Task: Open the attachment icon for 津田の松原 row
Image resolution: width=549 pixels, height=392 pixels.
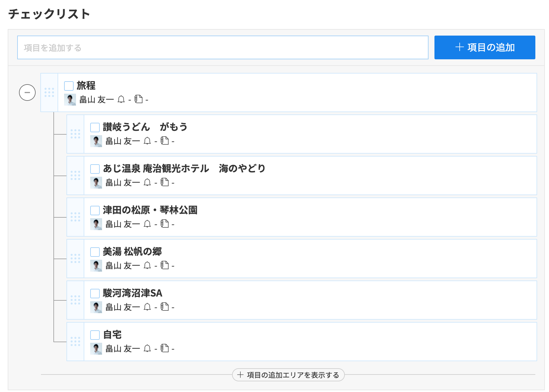Action: pyautogui.click(x=165, y=224)
